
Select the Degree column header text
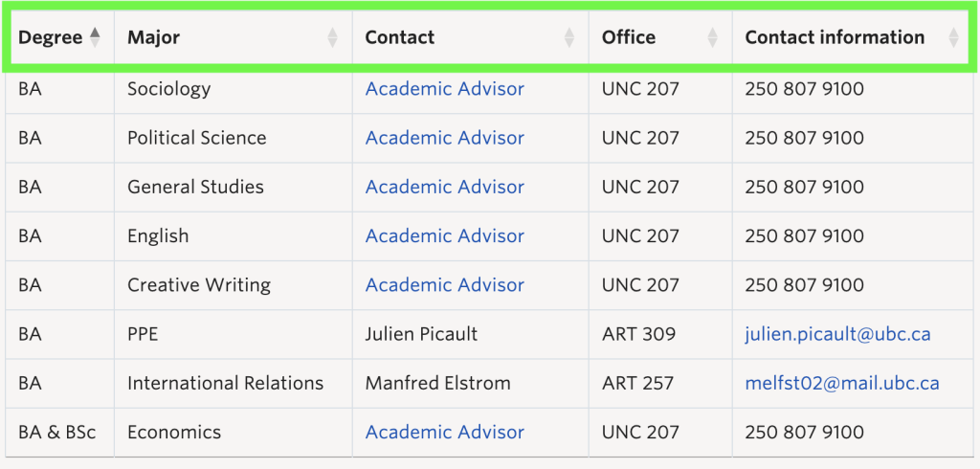pyautogui.click(x=50, y=37)
